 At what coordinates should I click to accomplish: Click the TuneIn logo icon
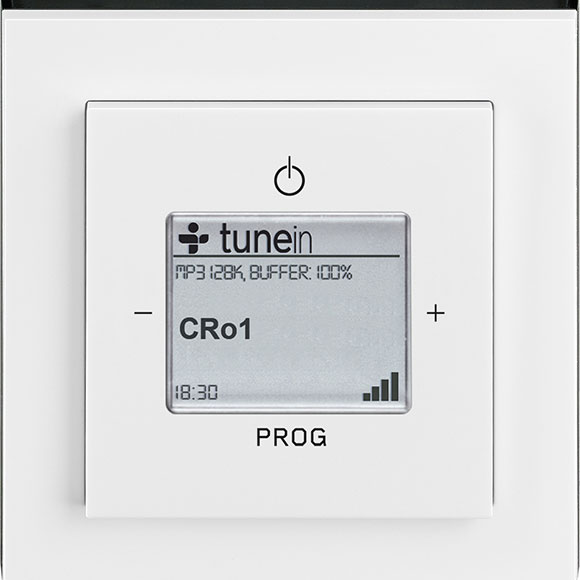[193, 238]
